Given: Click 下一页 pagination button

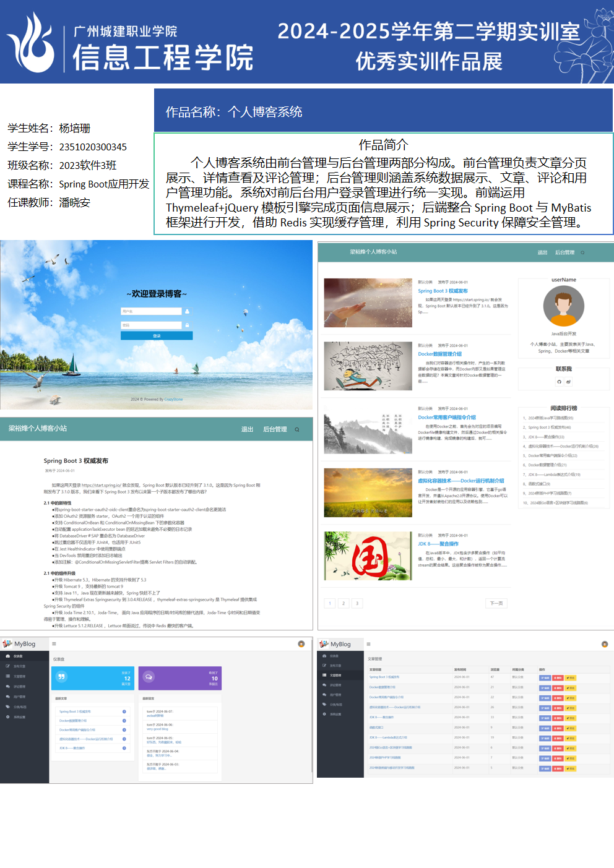Looking at the screenshot, I should coord(496,603).
